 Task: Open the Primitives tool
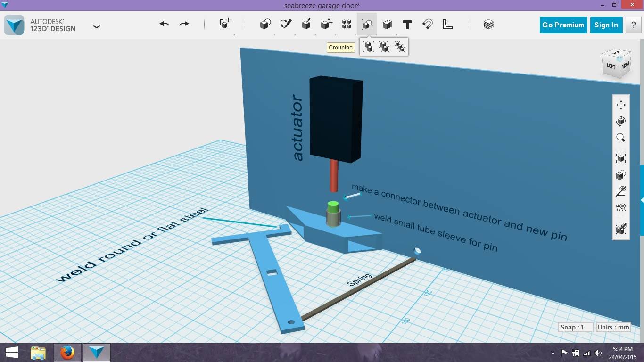265,24
